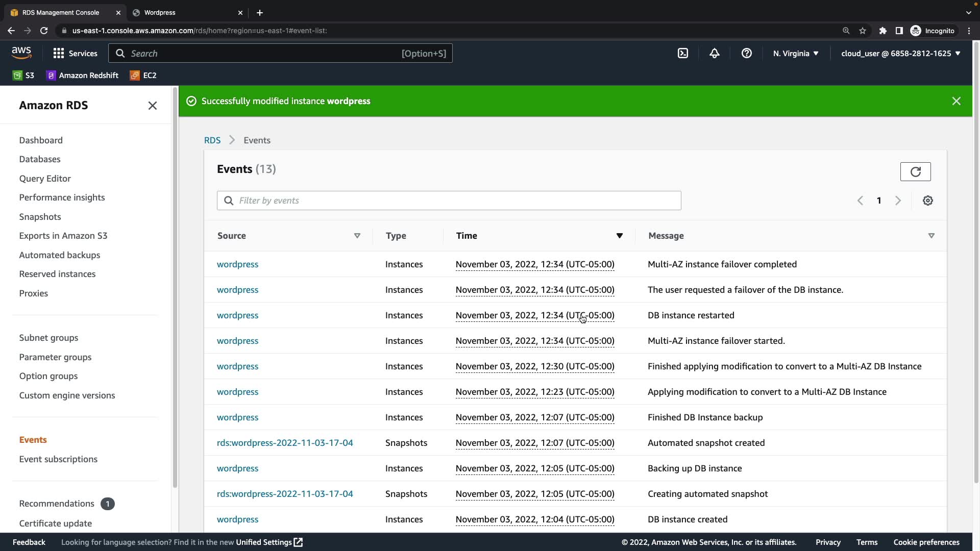Open the help question-mark icon

coord(746,53)
